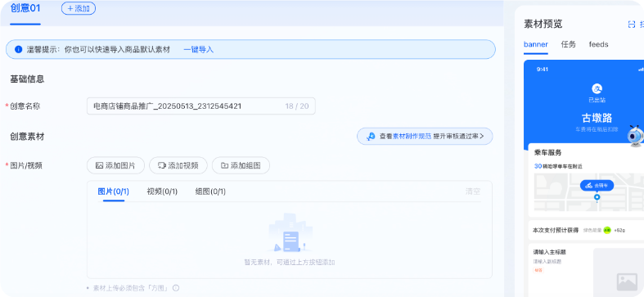The image size is (644, 297).
Task: Click the 18 / 20 character counter
Action: [296, 106]
